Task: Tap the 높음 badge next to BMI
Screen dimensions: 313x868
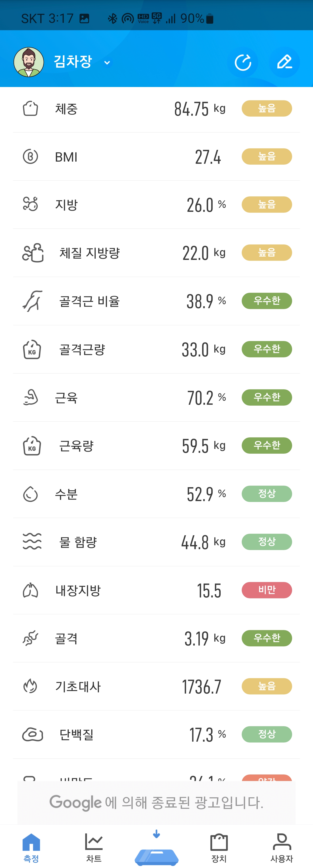Action: [x=266, y=157]
